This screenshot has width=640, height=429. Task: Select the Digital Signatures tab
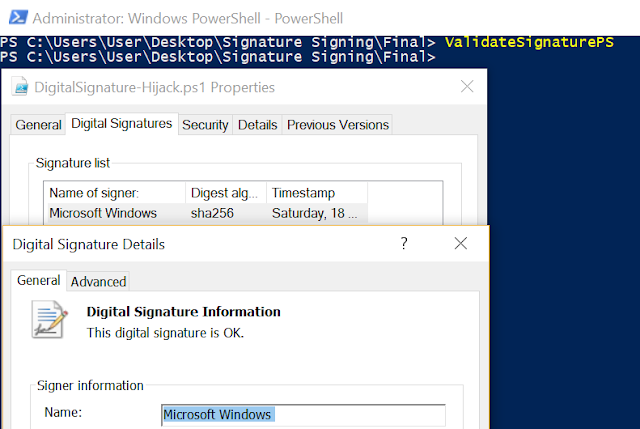tap(121, 124)
